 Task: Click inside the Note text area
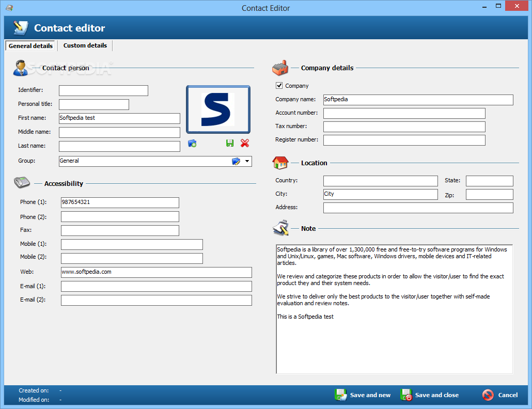pyautogui.click(x=394, y=309)
